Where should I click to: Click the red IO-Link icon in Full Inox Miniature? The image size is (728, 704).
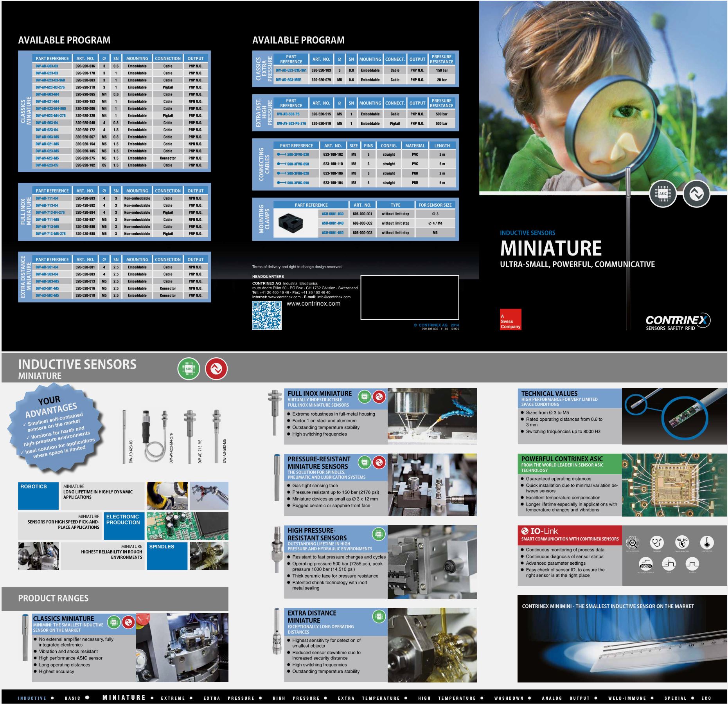(379, 397)
